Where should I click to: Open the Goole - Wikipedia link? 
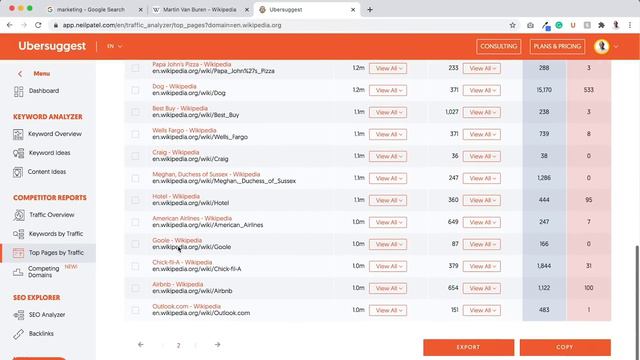tap(177, 240)
